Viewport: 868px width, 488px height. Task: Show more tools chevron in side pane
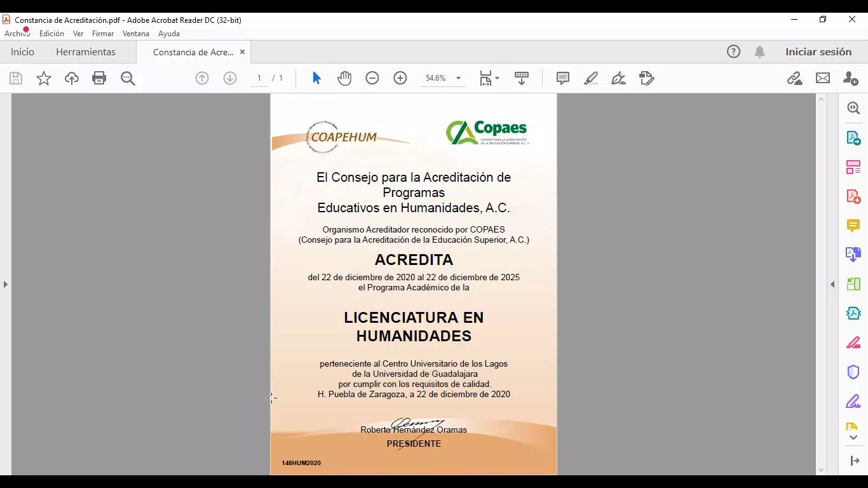853,438
